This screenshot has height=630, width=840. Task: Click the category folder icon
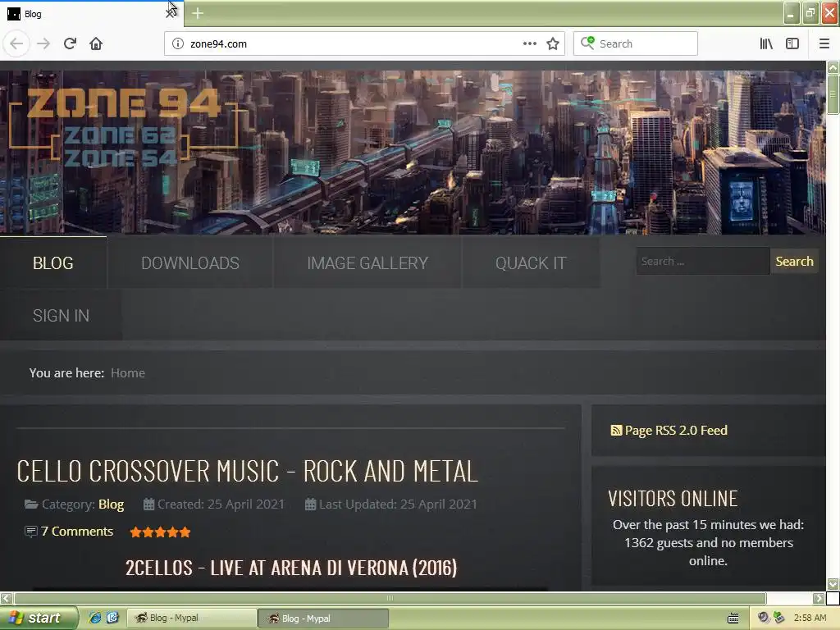[x=31, y=504]
